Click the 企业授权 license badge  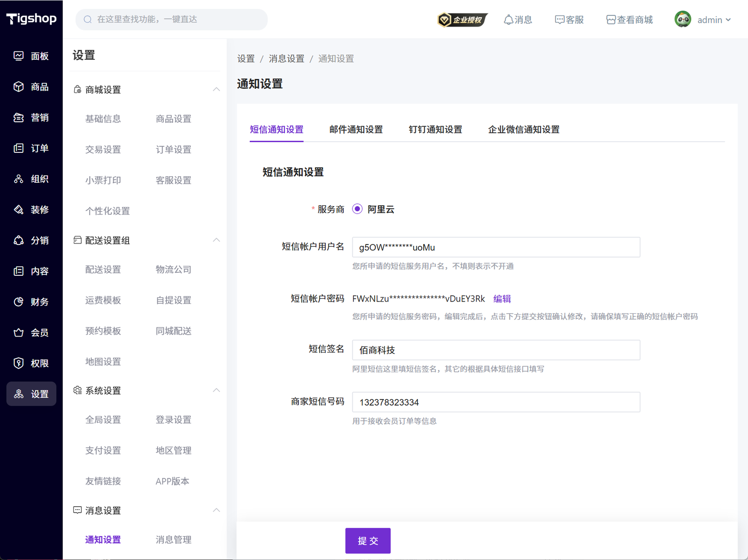click(462, 20)
